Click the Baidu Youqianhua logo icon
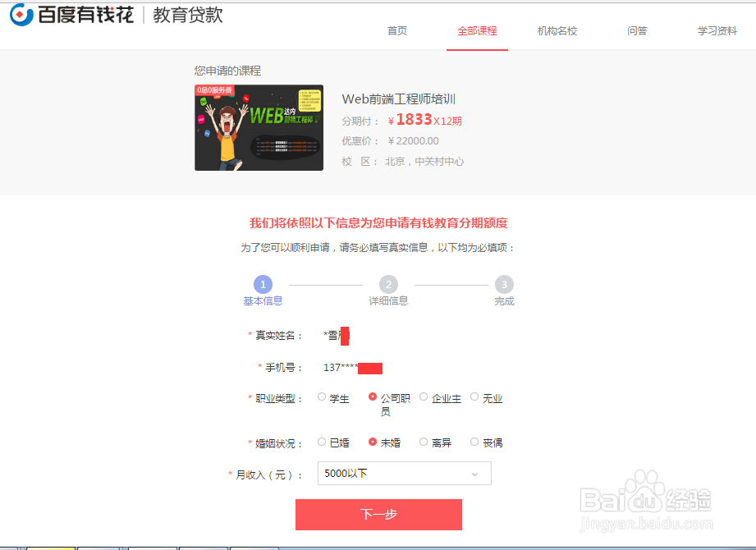 (x=21, y=15)
